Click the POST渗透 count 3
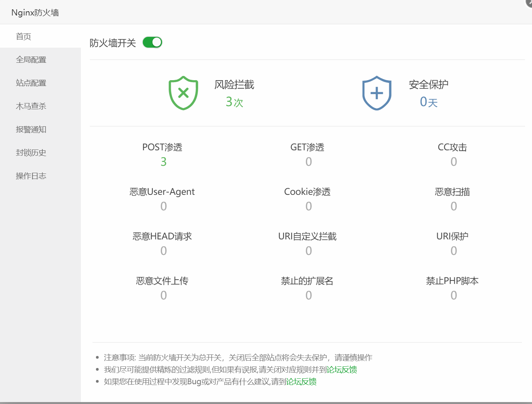532x404 pixels. click(x=164, y=162)
